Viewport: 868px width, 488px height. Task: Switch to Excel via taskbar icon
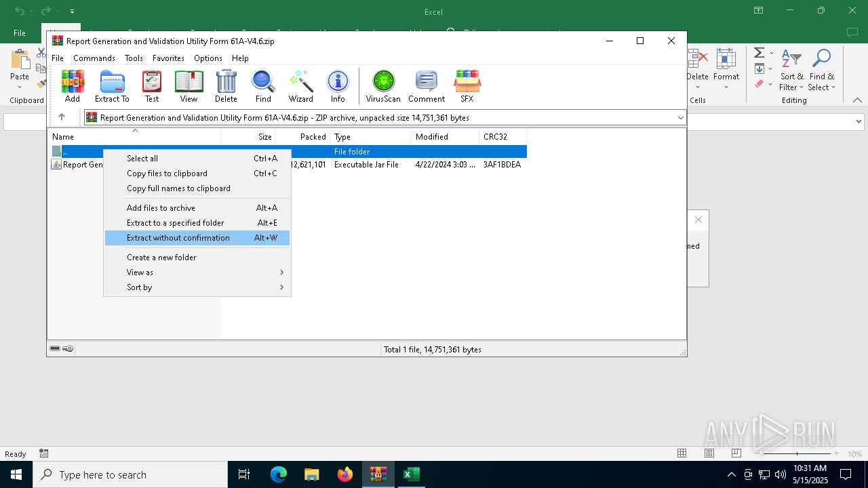coord(412,474)
